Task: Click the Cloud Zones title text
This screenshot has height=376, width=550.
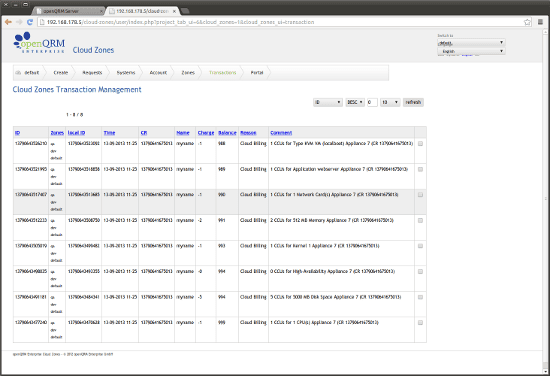Action: (x=93, y=50)
